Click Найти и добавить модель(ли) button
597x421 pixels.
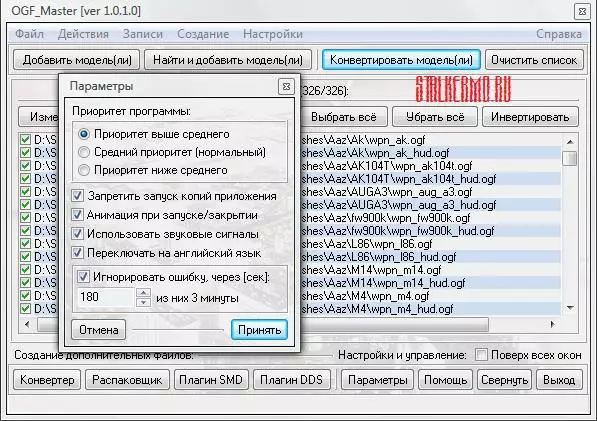pos(228,60)
